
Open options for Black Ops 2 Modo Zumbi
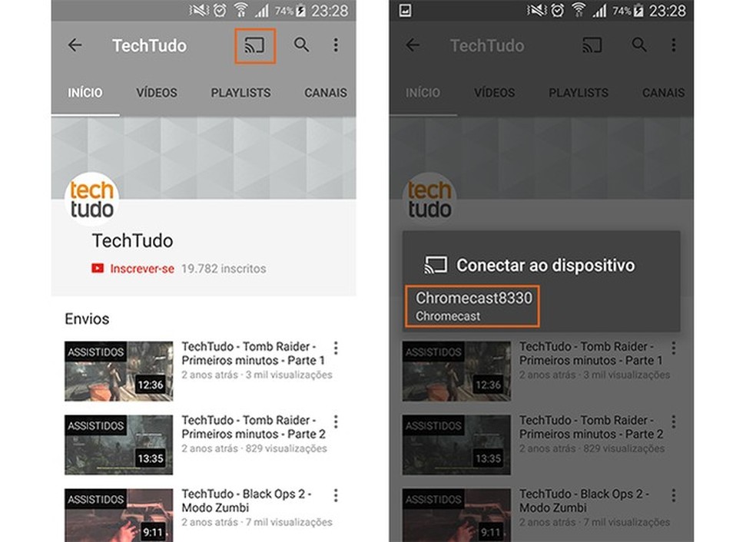[336, 495]
